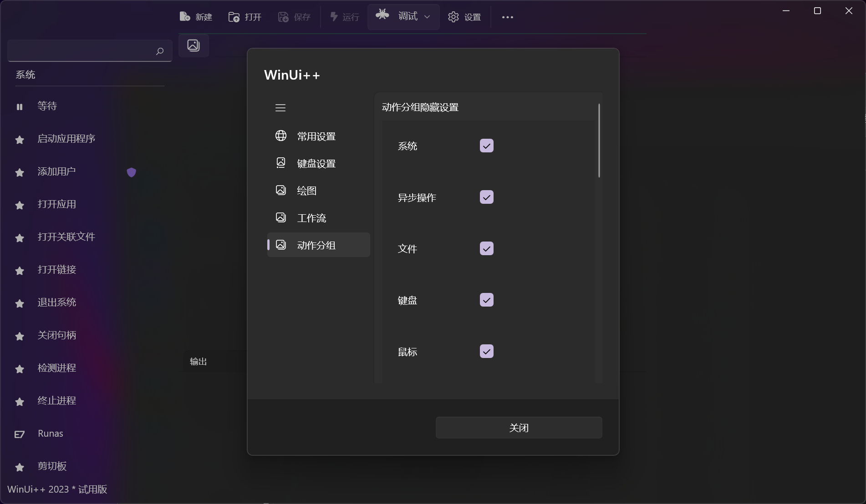The width and height of the screenshot is (866, 504).
Task: Click the hamburger menu icon in dialog
Action: click(280, 108)
